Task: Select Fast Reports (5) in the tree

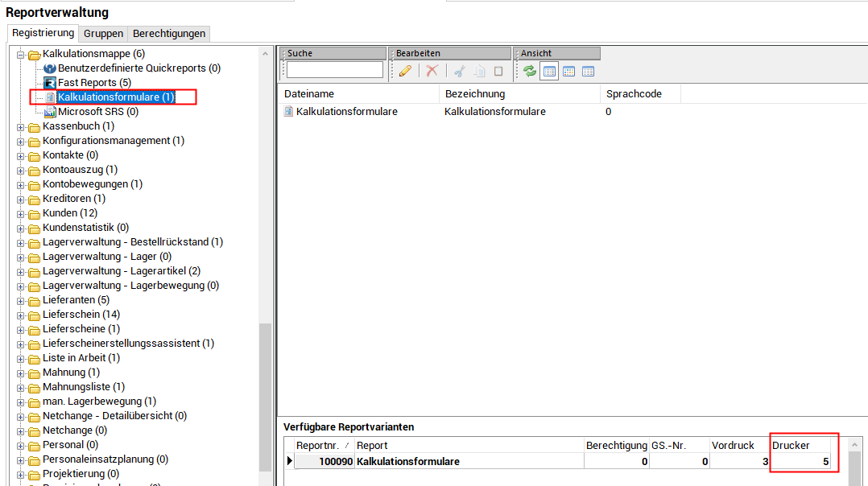Action: pos(93,83)
